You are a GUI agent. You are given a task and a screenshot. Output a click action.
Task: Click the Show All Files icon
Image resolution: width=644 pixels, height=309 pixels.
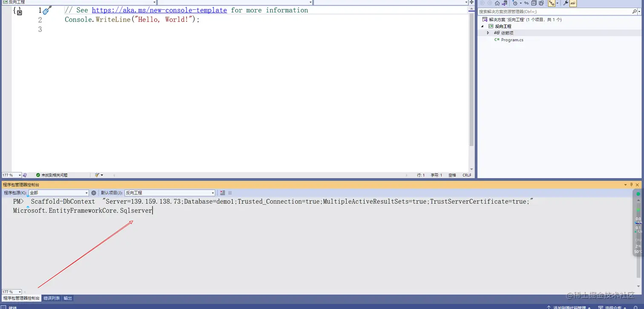point(541,3)
